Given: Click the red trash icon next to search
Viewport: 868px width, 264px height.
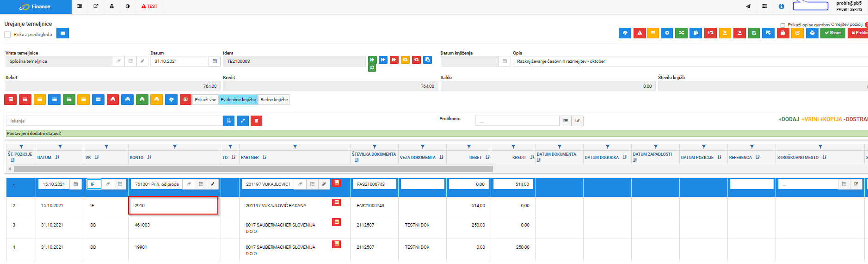Looking at the screenshot, I should click(x=256, y=121).
